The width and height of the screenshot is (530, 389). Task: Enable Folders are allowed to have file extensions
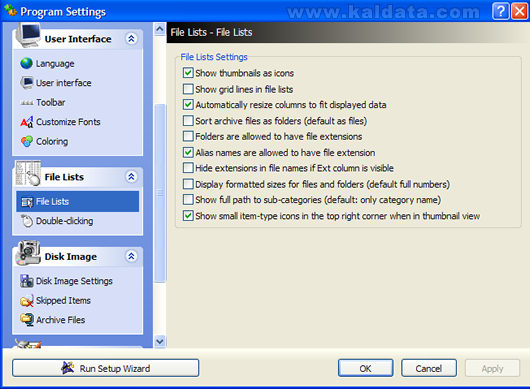pyautogui.click(x=188, y=136)
